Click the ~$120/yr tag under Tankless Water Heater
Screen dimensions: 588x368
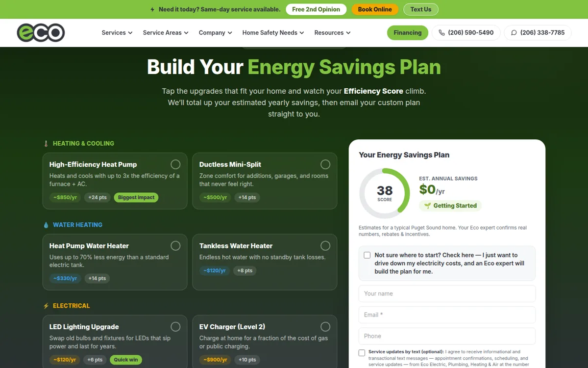pos(214,270)
